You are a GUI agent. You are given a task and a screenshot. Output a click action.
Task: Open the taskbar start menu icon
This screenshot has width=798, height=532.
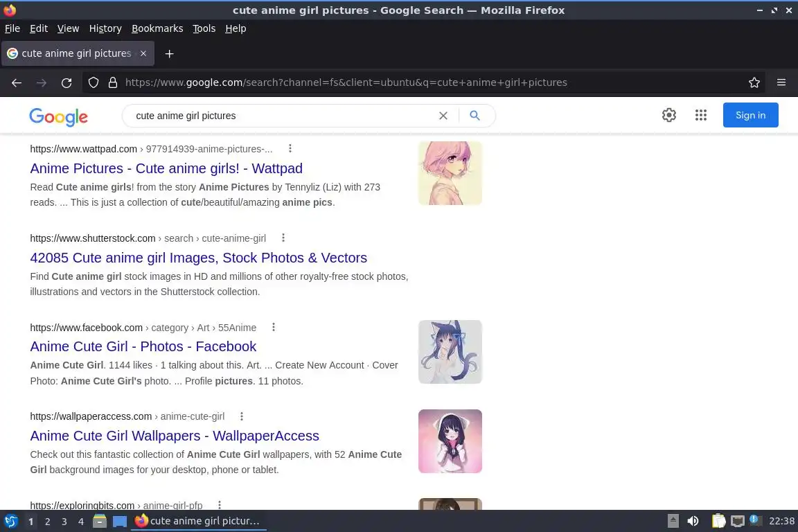[x=11, y=521]
